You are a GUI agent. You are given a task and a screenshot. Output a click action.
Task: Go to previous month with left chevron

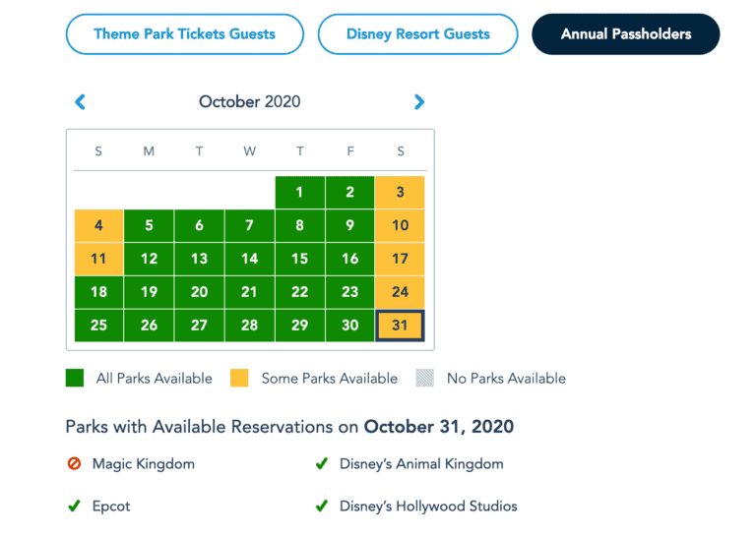point(80,102)
